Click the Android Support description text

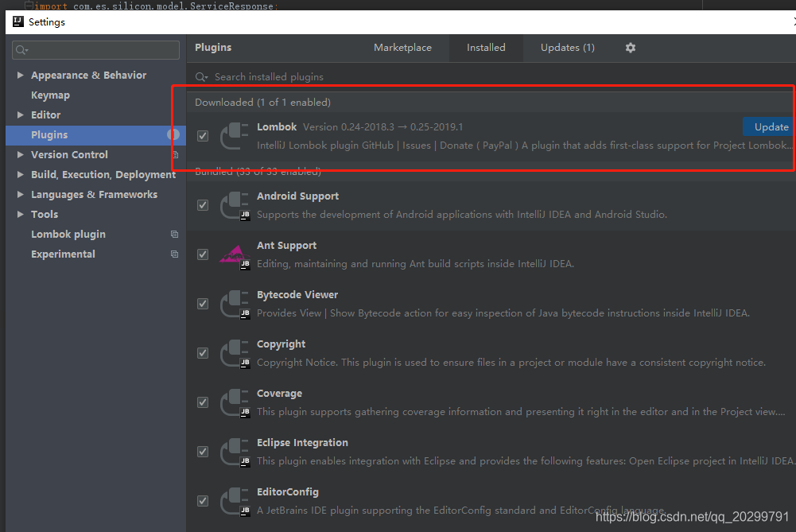point(461,214)
